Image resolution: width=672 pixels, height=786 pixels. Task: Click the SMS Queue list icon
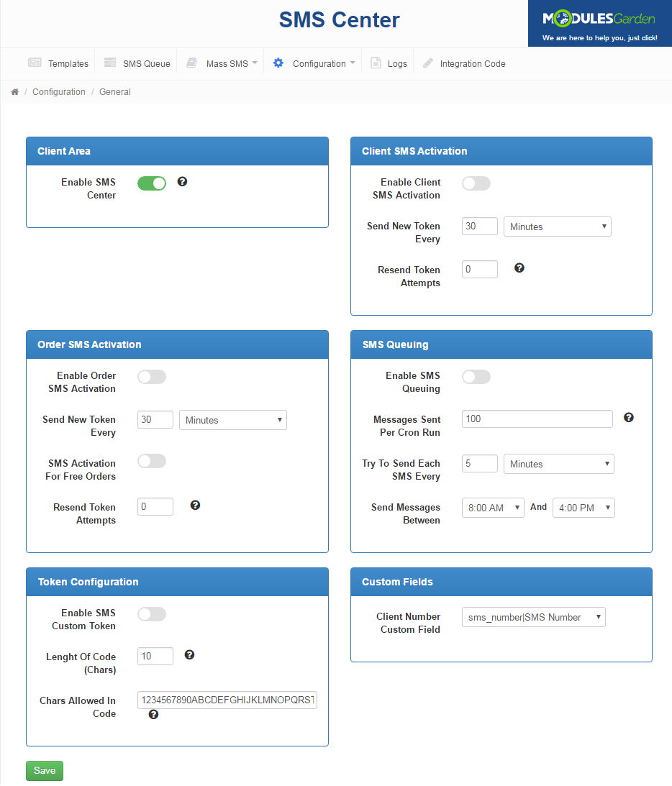[110, 63]
